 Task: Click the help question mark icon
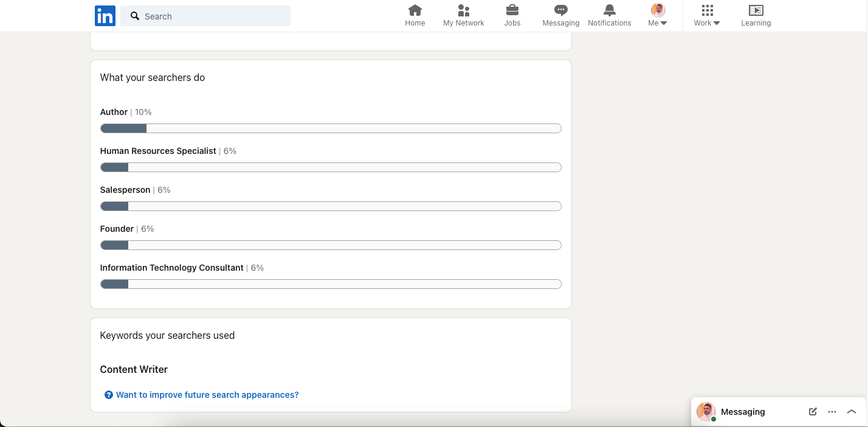tap(109, 395)
